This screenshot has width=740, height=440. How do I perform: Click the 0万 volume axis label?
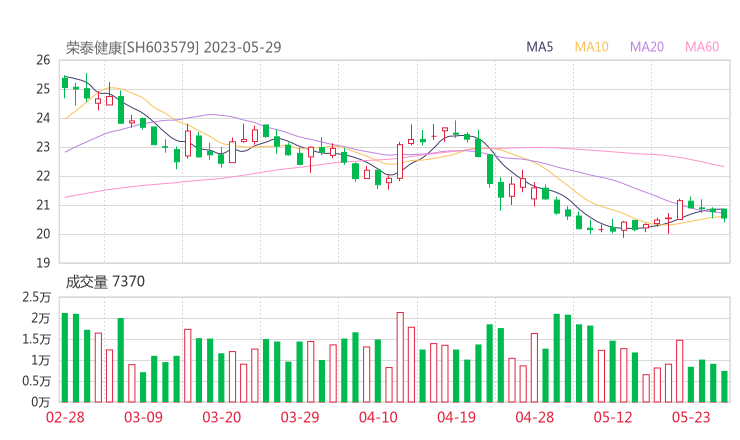41,402
